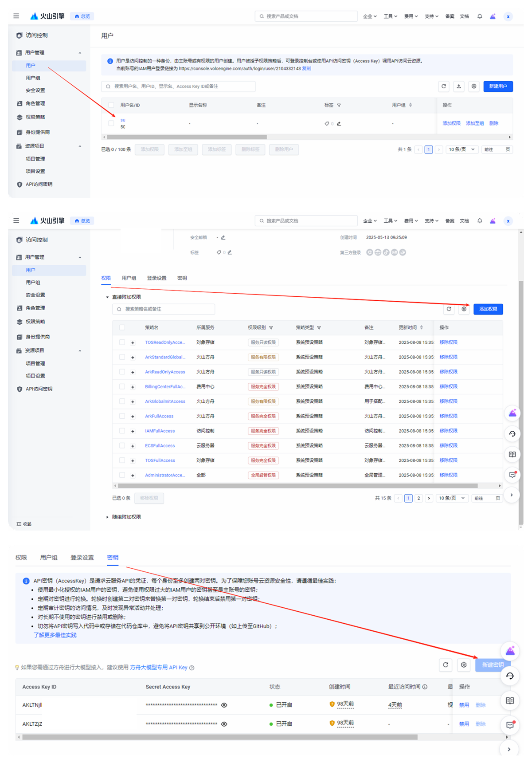Check the TOSReadOnlyAcce... policy row checkbox
The width and height of the screenshot is (532, 763).
click(x=122, y=342)
